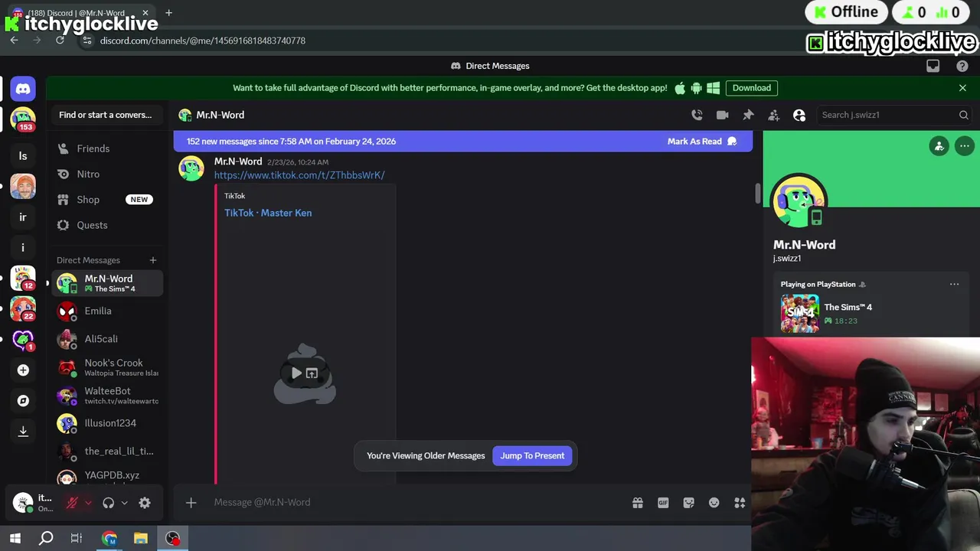Hide the user profile panel
Viewport: 980px width, 551px height.
coord(799,115)
